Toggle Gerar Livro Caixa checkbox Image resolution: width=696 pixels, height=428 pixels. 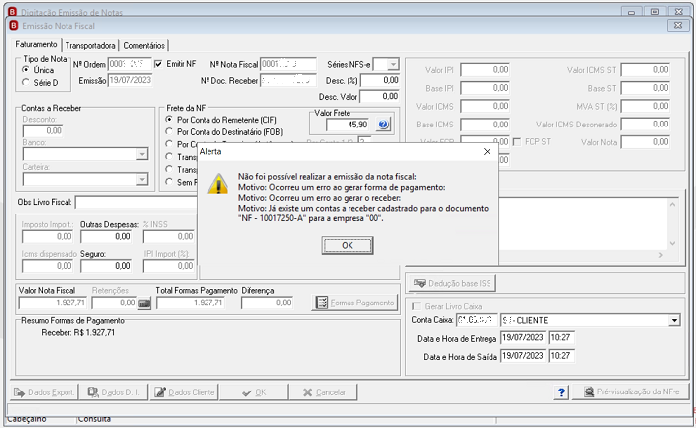(x=416, y=306)
